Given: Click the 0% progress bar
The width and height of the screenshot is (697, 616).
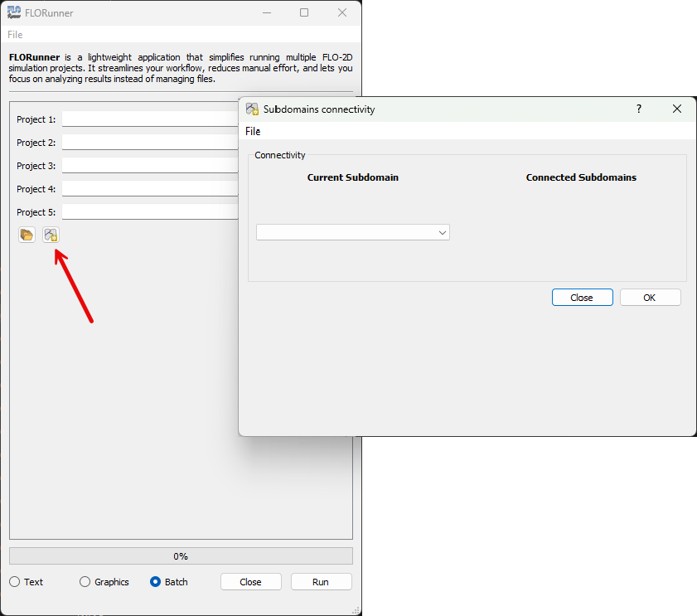Looking at the screenshot, I should pyautogui.click(x=181, y=556).
